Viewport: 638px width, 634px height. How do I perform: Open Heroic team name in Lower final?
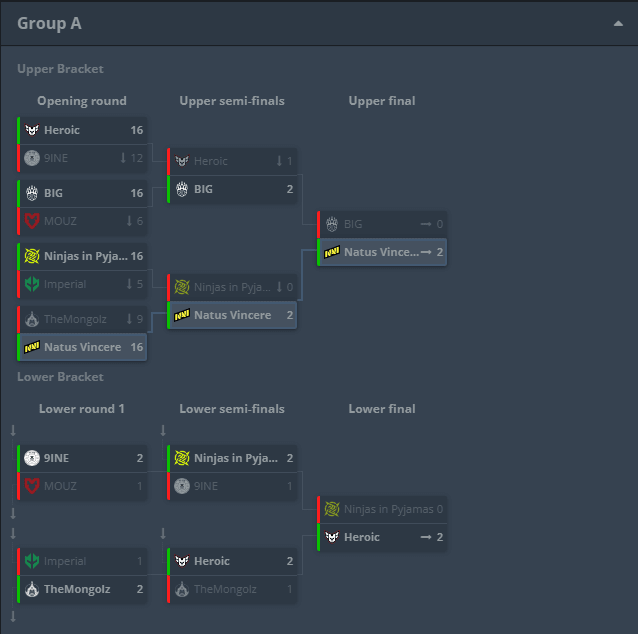point(362,537)
